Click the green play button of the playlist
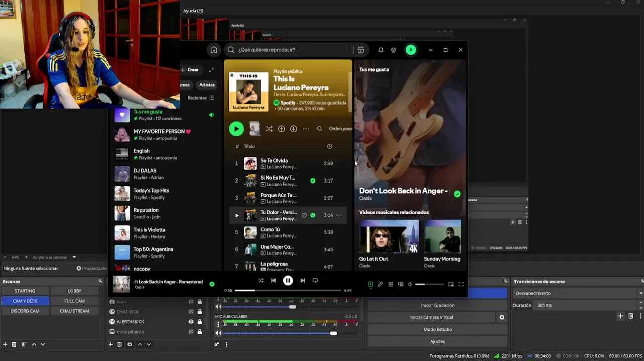644x361 pixels. 236,129
